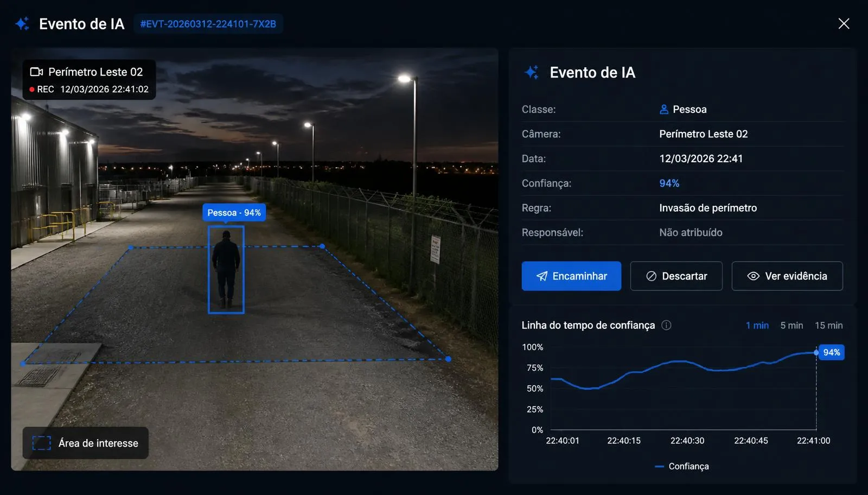Image resolution: width=868 pixels, height=495 pixels.
Task: Click the Descartar button
Action: pyautogui.click(x=676, y=276)
